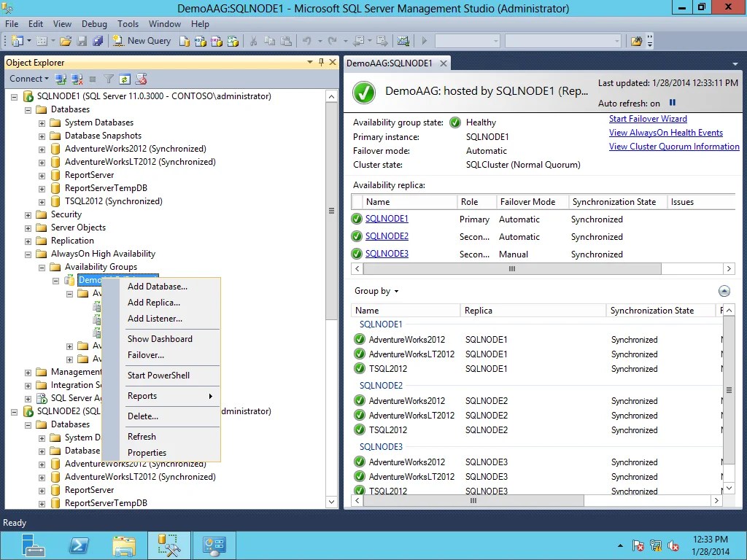The width and height of the screenshot is (747, 560).
Task: Click the Save disk icon
Action: (x=82, y=42)
